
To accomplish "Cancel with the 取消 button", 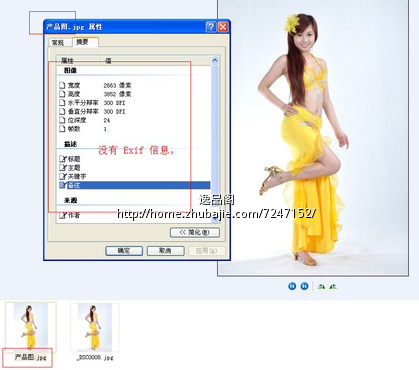I will (x=166, y=251).
